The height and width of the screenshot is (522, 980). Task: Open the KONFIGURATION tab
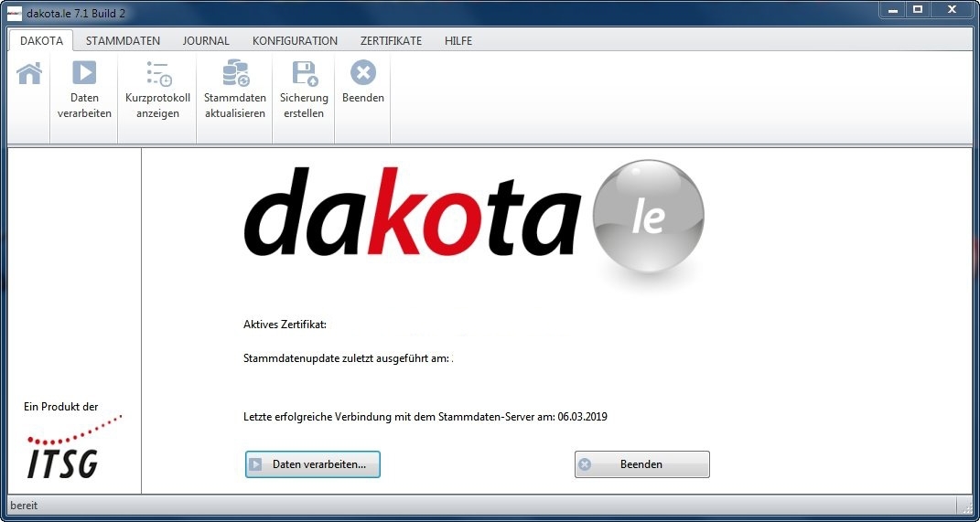click(295, 40)
